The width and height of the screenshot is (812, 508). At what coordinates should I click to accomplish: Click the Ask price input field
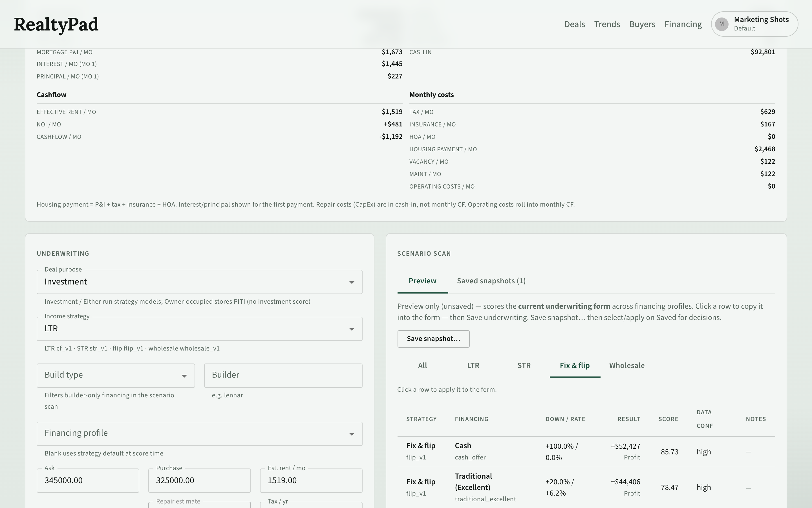(x=88, y=480)
